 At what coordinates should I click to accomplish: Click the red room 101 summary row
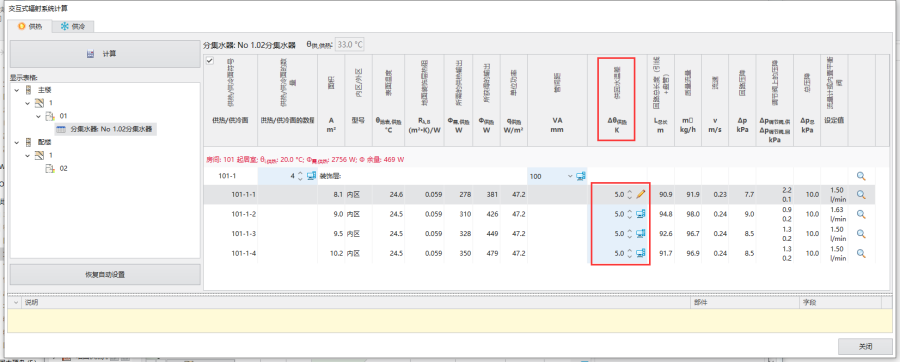pyautogui.click(x=304, y=159)
